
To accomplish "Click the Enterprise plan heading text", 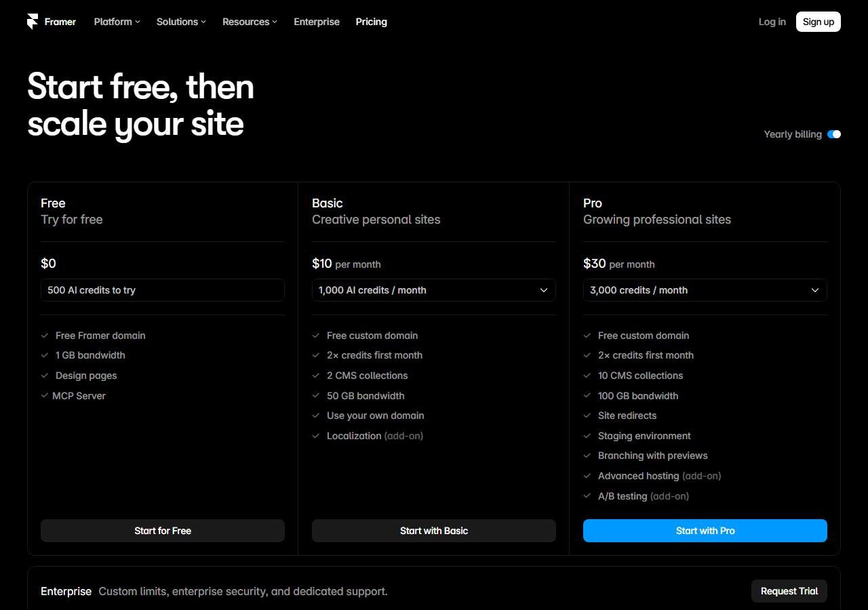I will (66, 591).
